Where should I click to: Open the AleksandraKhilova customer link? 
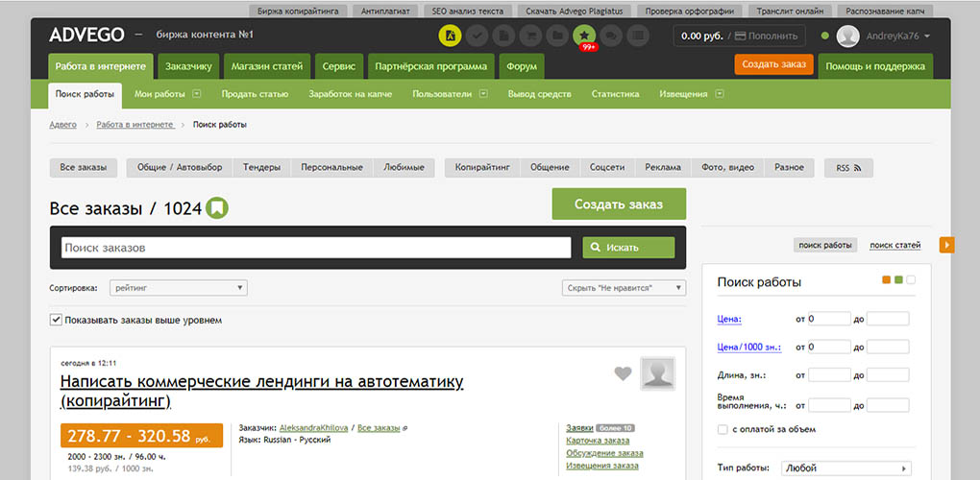[x=313, y=428]
